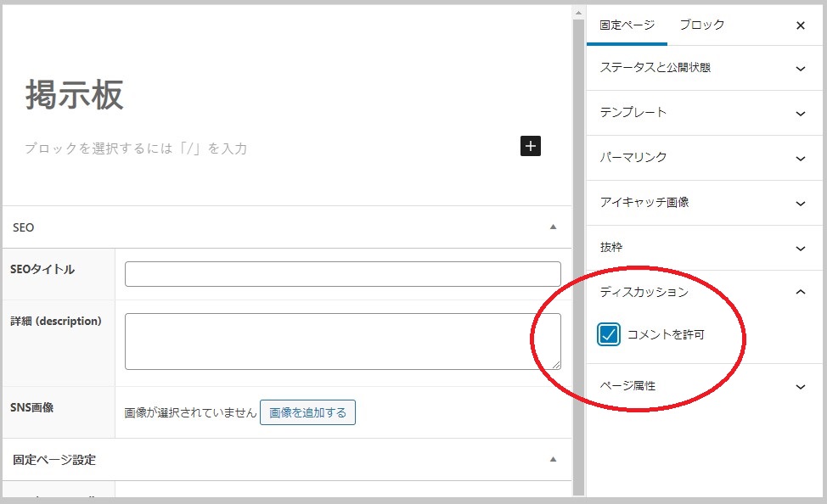Image resolution: width=827 pixels, height=504 pixels.
Task: Click the 画像を追加する button
Action: click(307, 413)
